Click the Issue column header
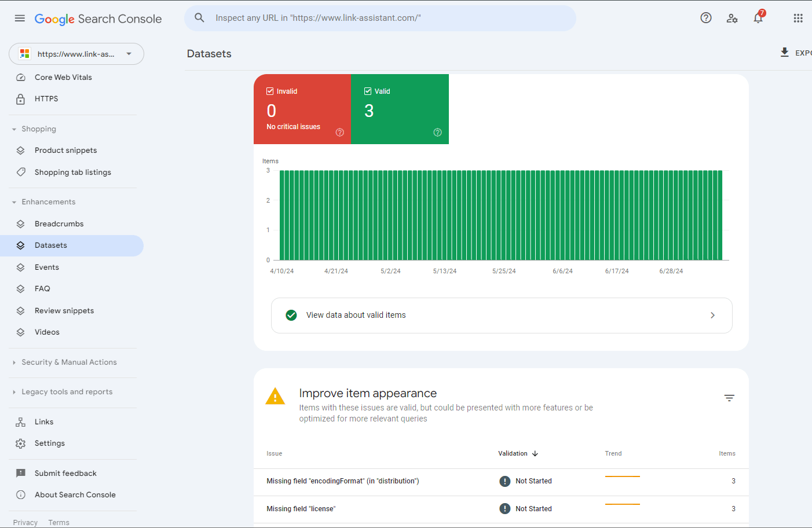Screen dimensions: 812x528 point(275,454)
